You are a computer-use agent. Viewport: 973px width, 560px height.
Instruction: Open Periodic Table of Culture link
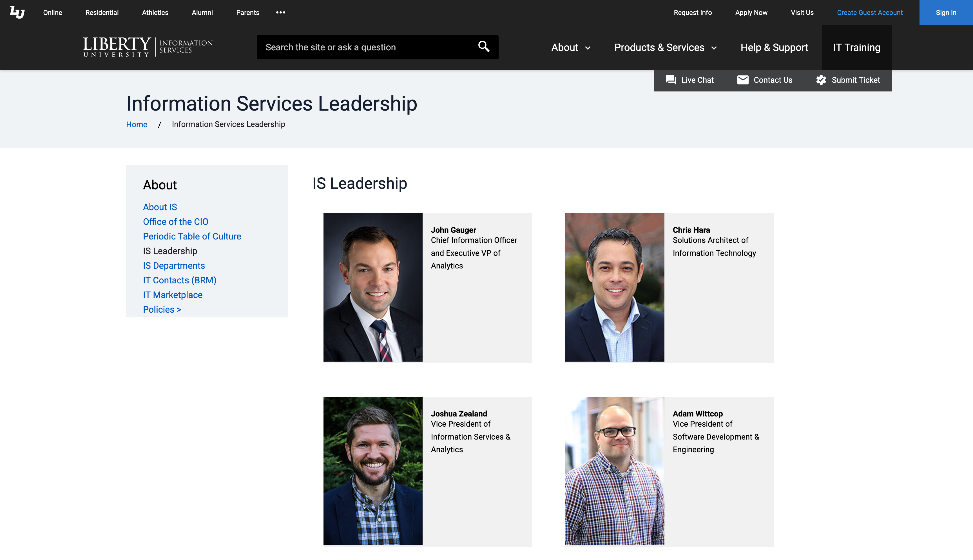coord(192,236)
